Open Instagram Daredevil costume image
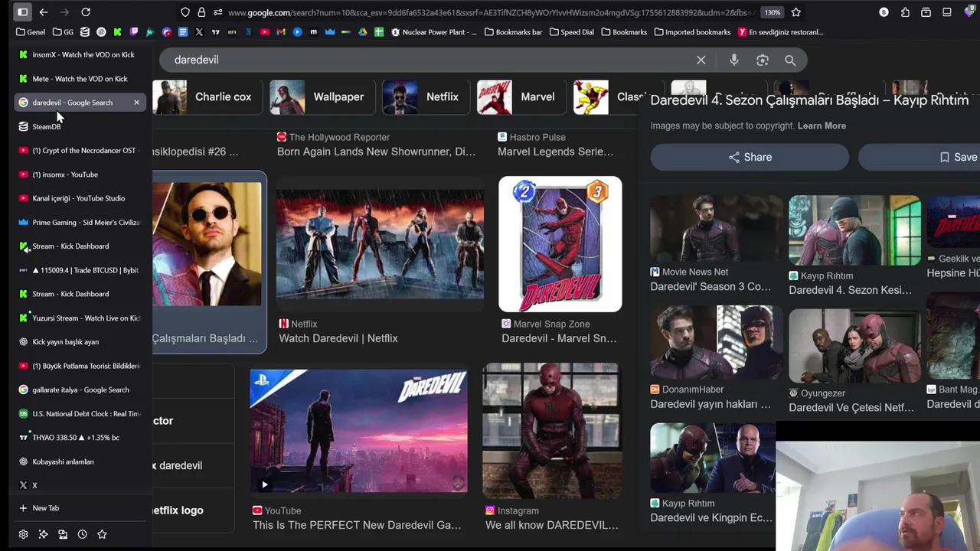980x551 pixels. (551, 431)
